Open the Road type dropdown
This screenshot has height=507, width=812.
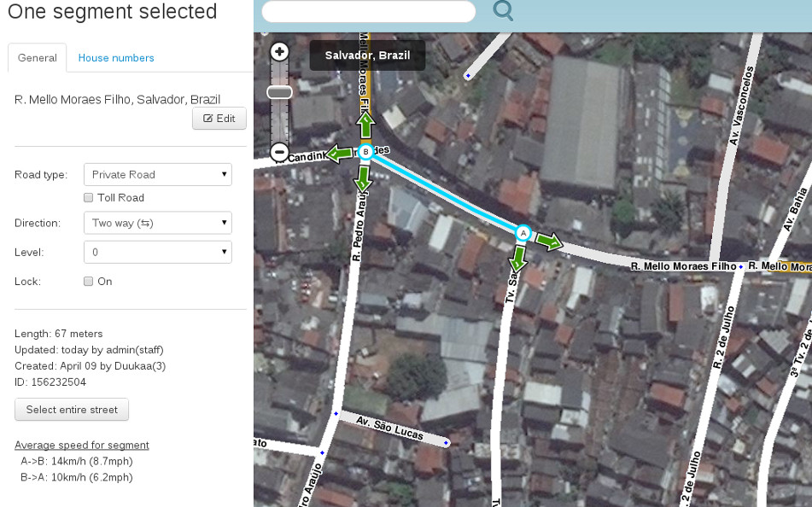pyautogui.click(x=158, y=174)
